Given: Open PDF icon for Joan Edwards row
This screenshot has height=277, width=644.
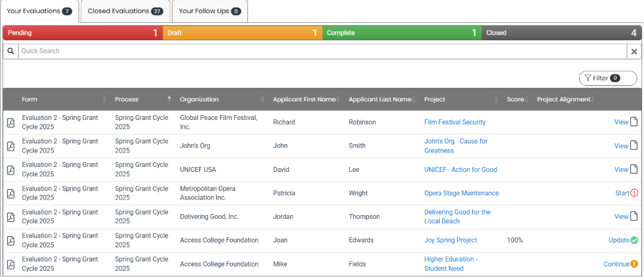Looking at the screenshot, I should click(x=11, y=241).
